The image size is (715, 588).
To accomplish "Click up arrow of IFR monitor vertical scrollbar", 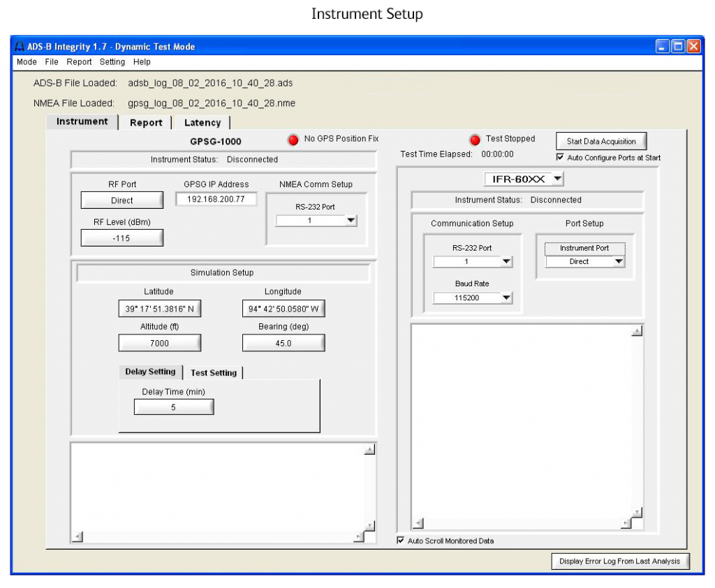I will click(637, 331).
